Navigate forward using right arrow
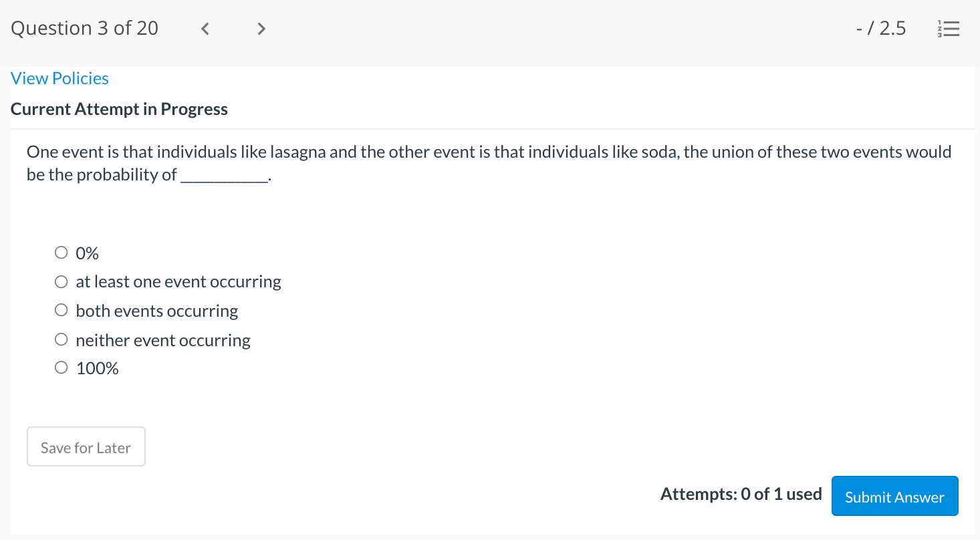Screen dimensions: 980x540 (x=261, y=28)
